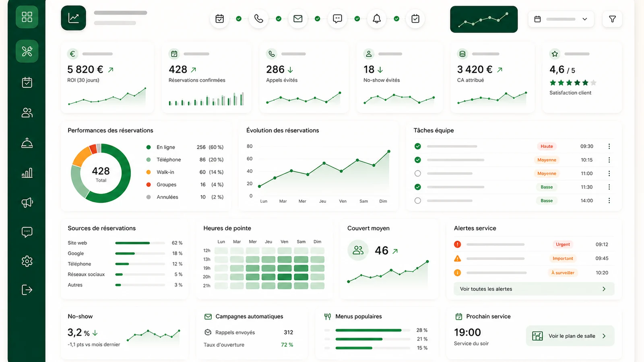
Task: Open the 11:30 task options menu
Action: point(609,187)
